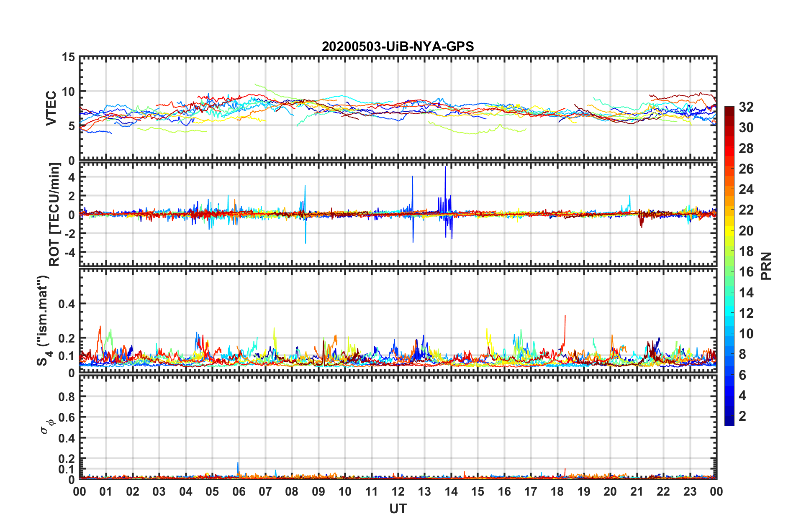
Task: Click the "UT" x-axis label
Action: pos(398,509)
